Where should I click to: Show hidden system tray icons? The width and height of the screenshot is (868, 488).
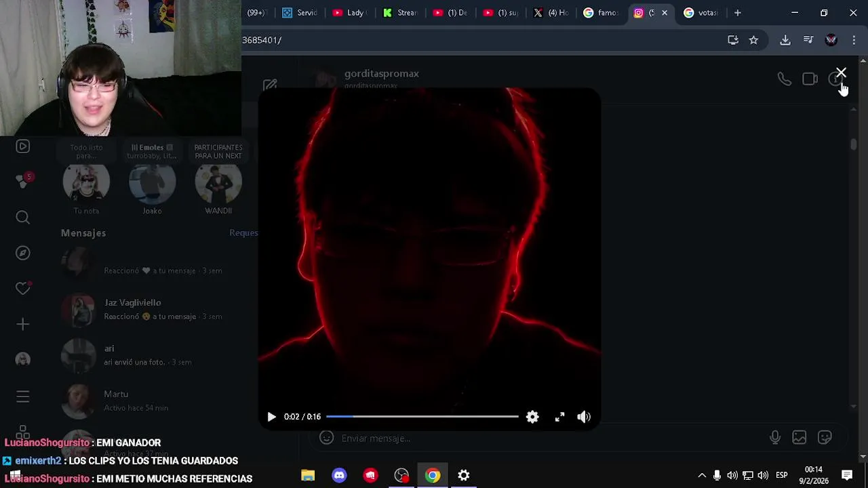(x=702, y=475)
